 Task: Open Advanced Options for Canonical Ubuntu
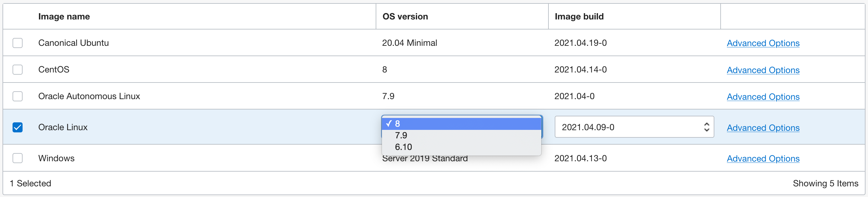tap(763, 43)
